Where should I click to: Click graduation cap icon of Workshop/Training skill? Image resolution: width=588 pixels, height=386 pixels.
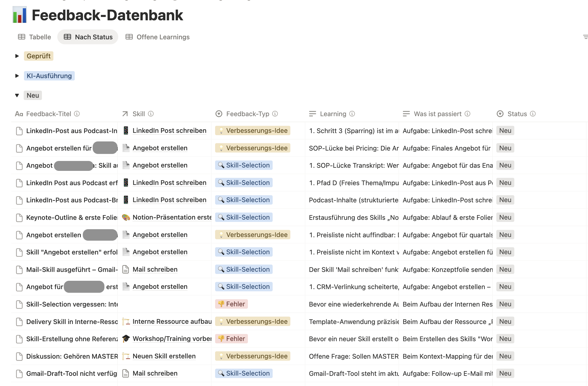(x=126, y=339)
